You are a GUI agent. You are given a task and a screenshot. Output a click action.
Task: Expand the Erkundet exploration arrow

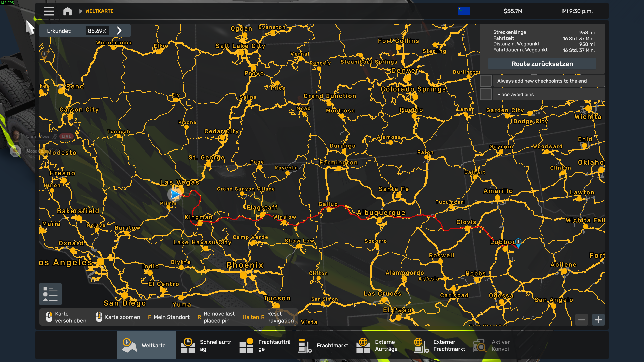(x=119, y=31)
